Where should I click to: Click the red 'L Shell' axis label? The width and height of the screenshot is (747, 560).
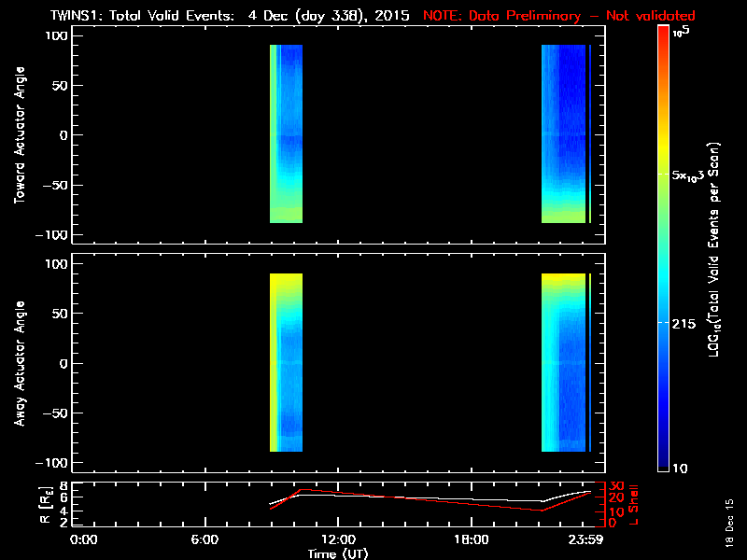[634, 502]
